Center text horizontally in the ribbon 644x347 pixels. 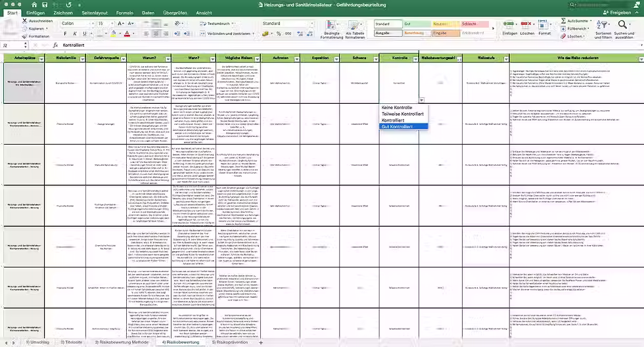tap(156, 34)
